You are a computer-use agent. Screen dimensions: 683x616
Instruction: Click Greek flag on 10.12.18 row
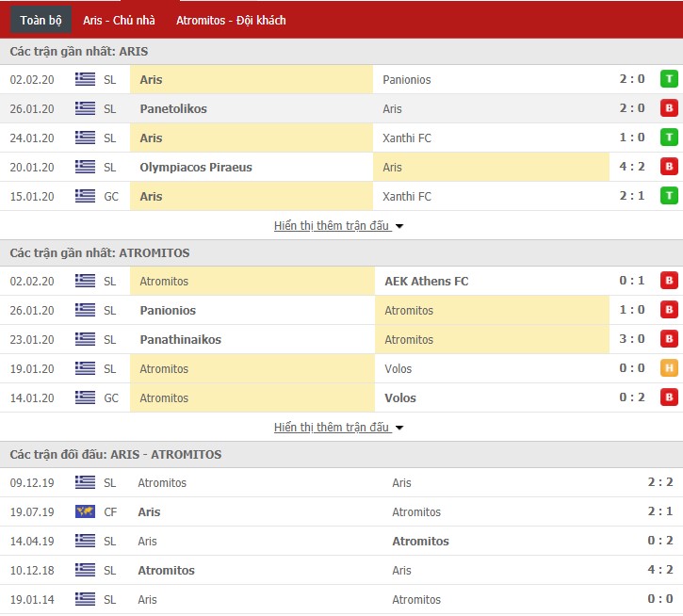(x=85, y=570)
